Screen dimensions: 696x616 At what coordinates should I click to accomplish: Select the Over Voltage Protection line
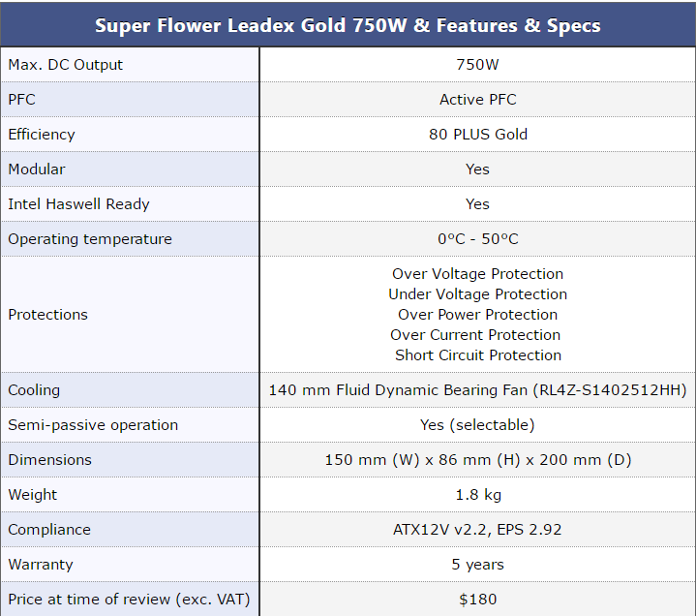pyautogui.click(x=477, y=274)
